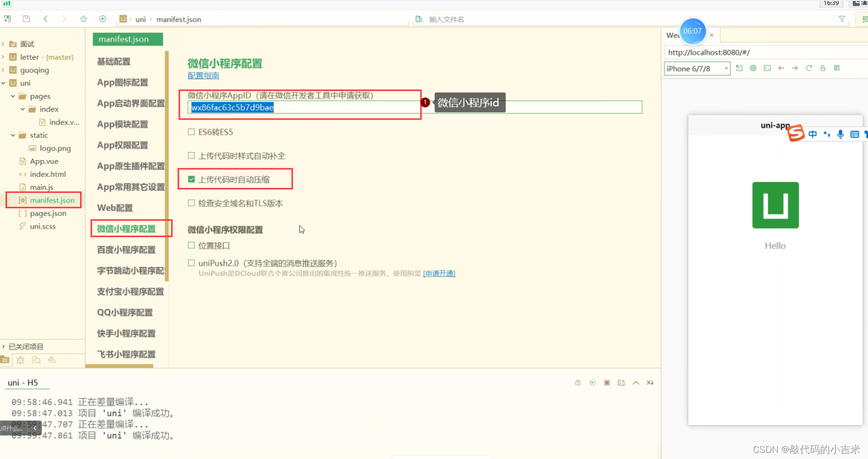This screenshot has width=868, height=459.
Task: Click the 微信小程序AppID input field
Action: 415,107
